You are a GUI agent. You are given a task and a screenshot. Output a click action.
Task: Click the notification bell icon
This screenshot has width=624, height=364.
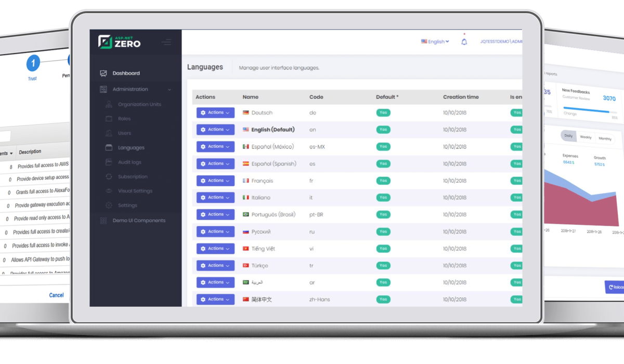[464, 42]
